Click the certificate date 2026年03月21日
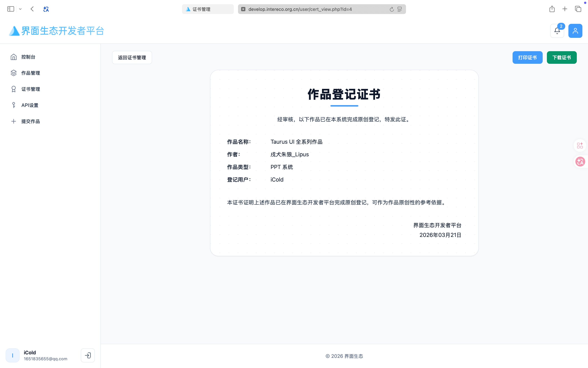 (x=440, y=235)
